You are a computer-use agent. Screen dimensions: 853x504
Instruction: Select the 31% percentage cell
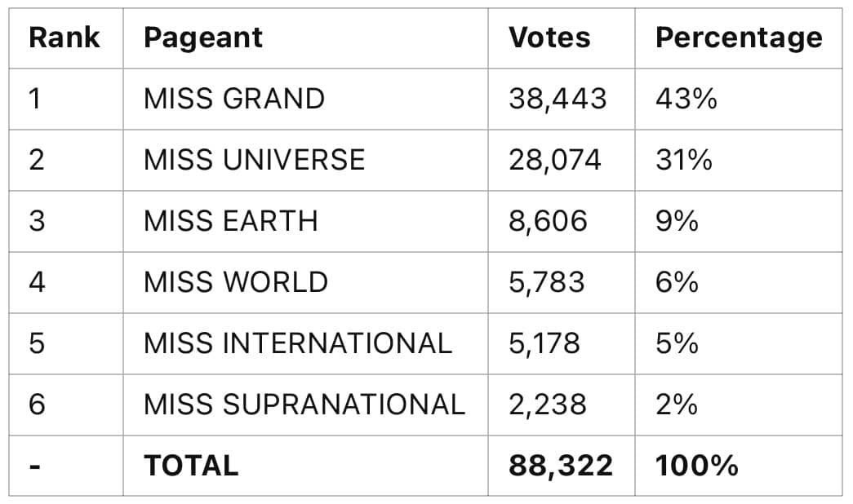[684, 160]
